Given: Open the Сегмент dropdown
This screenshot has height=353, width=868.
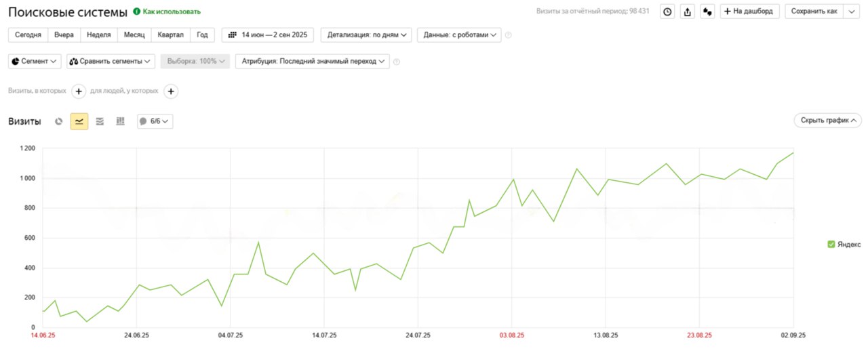Looking at the screenshot, I should pos(35,61).
